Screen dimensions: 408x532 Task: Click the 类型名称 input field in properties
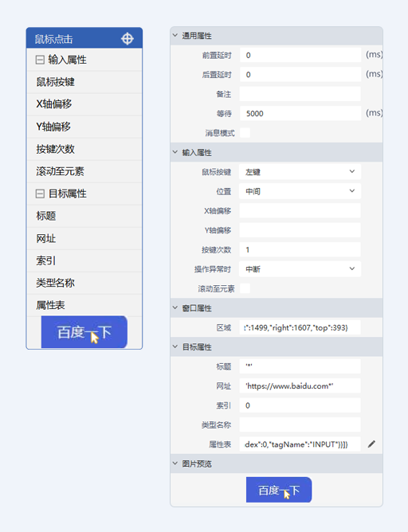click(300, 424)
